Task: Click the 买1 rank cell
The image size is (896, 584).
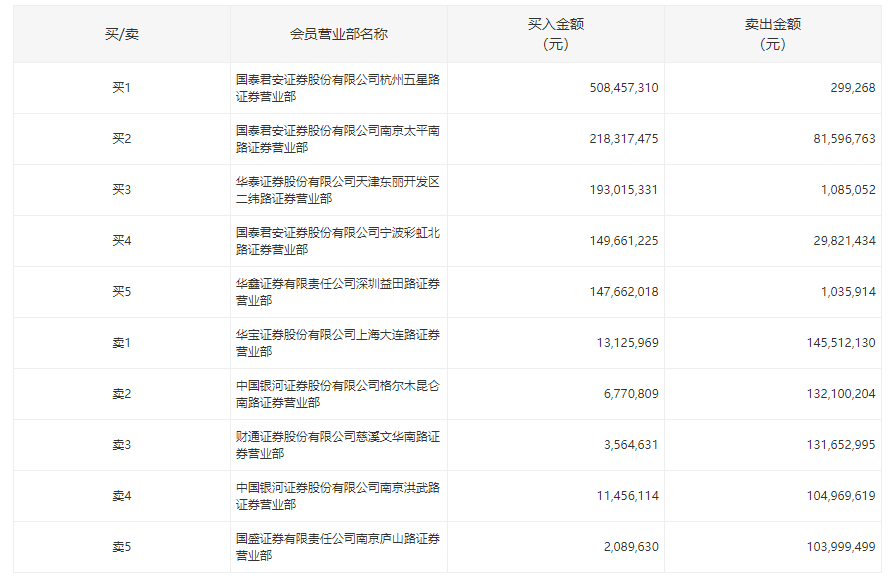Action: coord(121,88)
